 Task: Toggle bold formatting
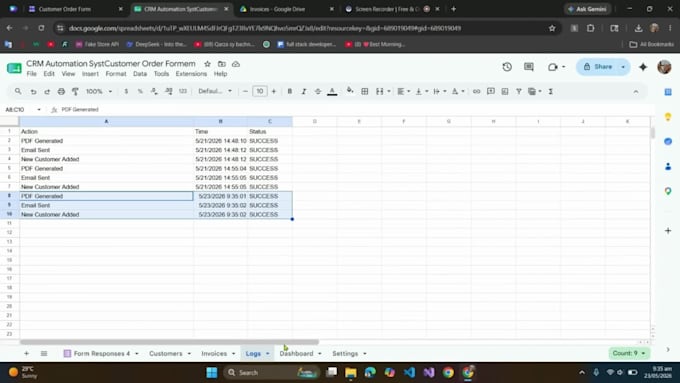[290, 92]
